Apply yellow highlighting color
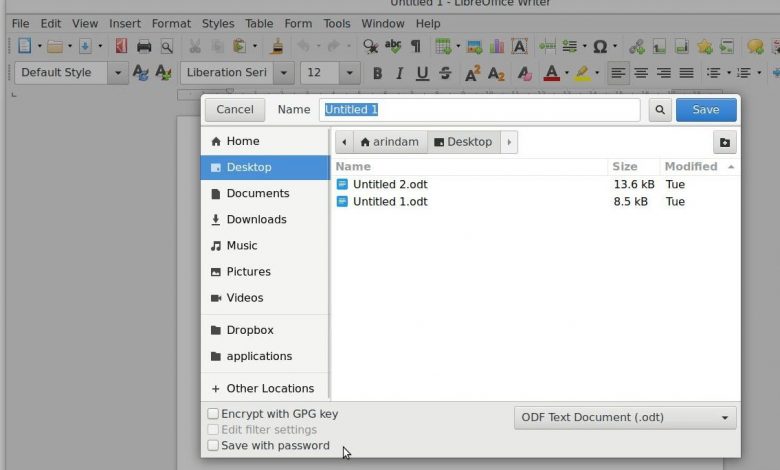 pos(582,73)
